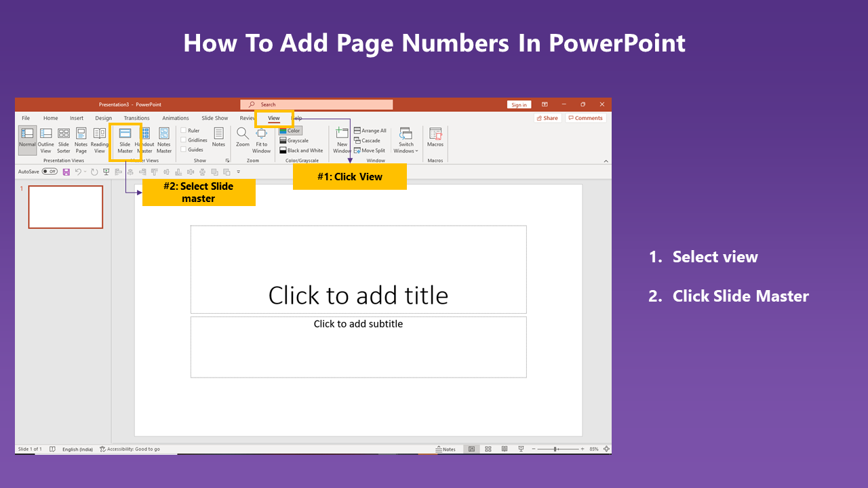Switch to Reading View
868x488 pixels.
[x=100, y=140]
